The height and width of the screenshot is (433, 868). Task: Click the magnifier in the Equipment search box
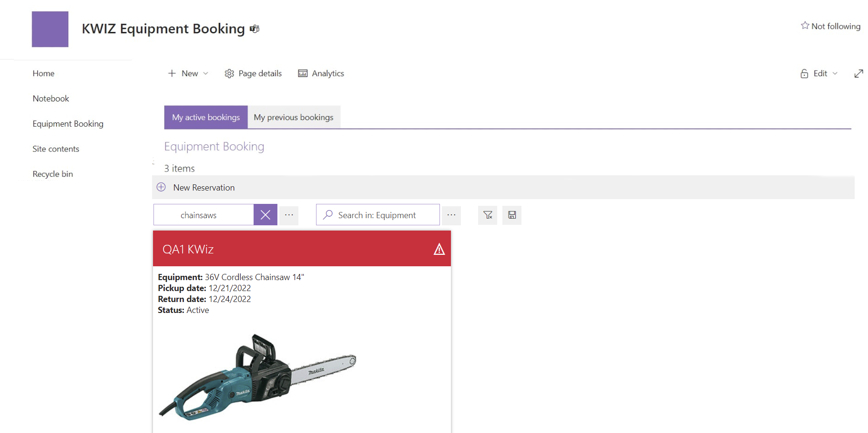coord(327,215)
